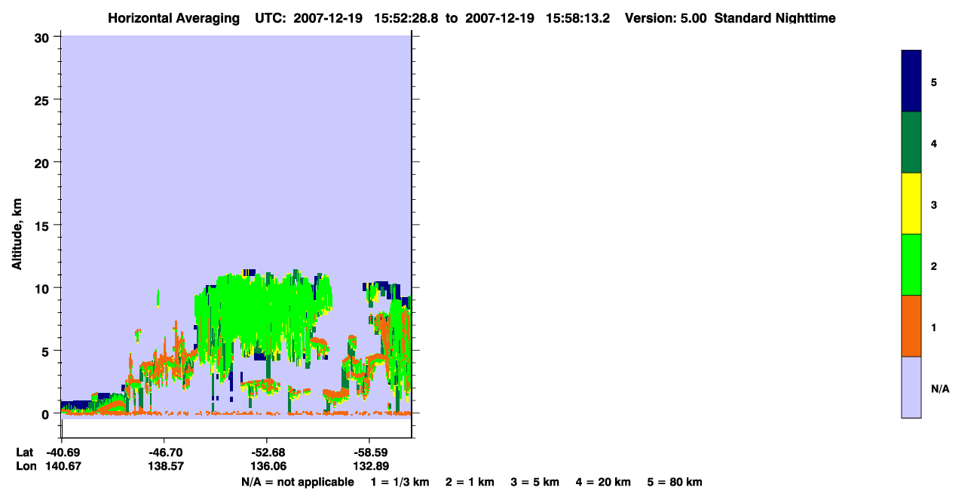Click the y-axis tick label 0
The image size is (980, 503).
tap(47, 414)
